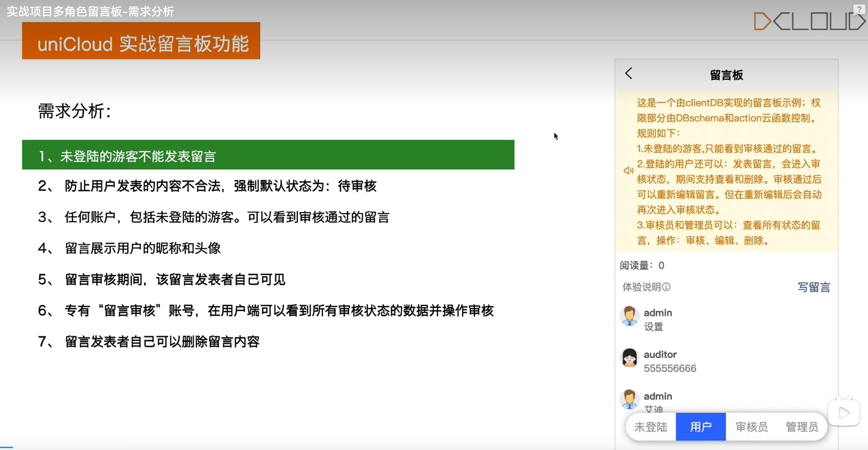Click the play button on the video
This screenshot has width=868, height=450.
844,412
